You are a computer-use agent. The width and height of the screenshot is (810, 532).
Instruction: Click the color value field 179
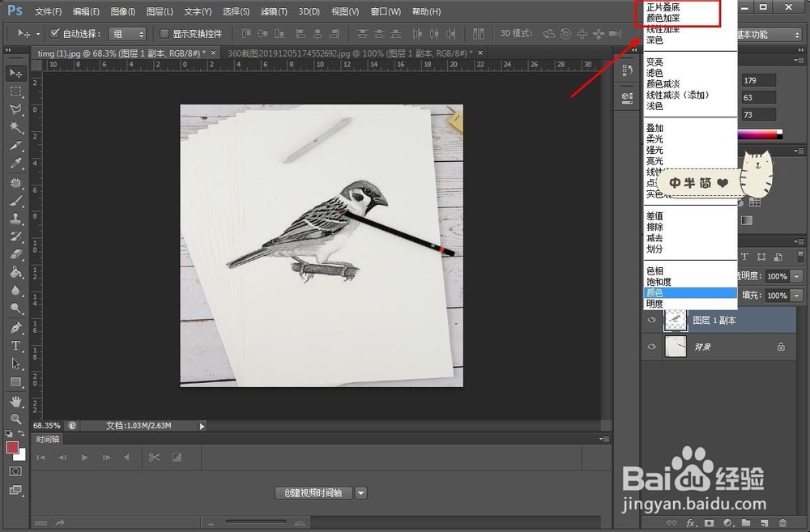759,81
